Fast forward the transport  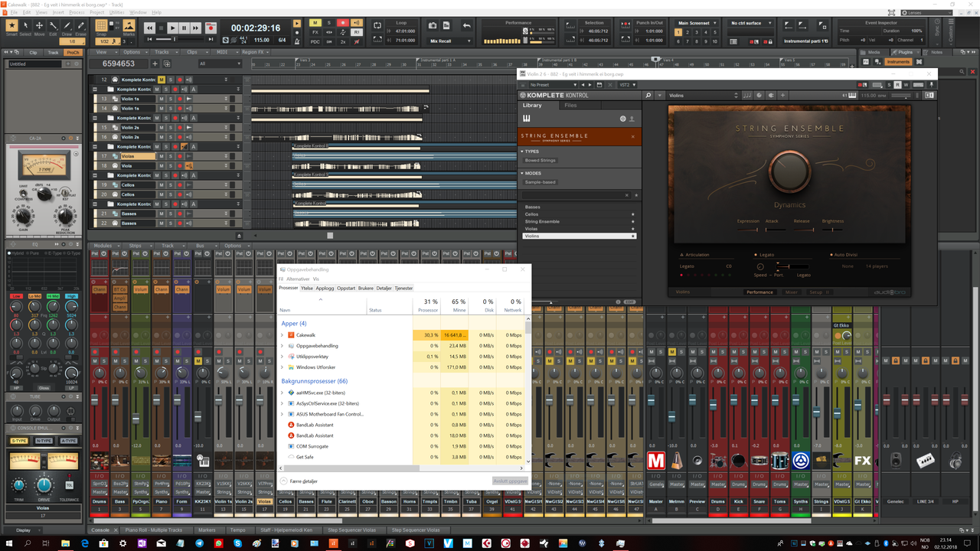click(198, 28)
